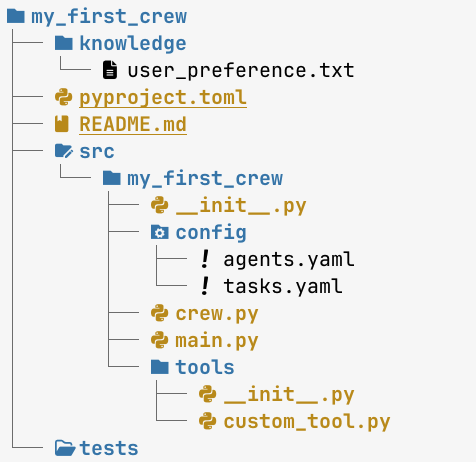Screen dimensions: 476x462
Task: Select the tasks.yaml file
Action: pos(283,286)
